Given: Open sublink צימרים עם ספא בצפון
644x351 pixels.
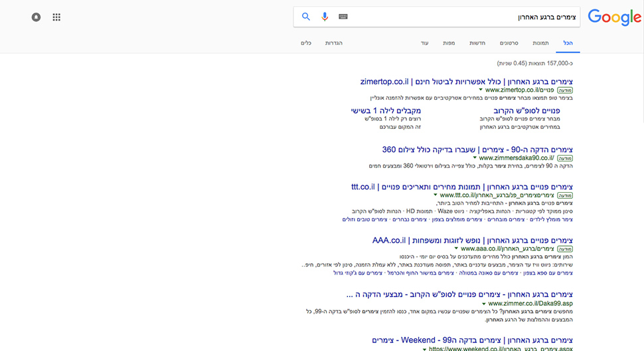Looking at the screenshot, I should [548, 273].
